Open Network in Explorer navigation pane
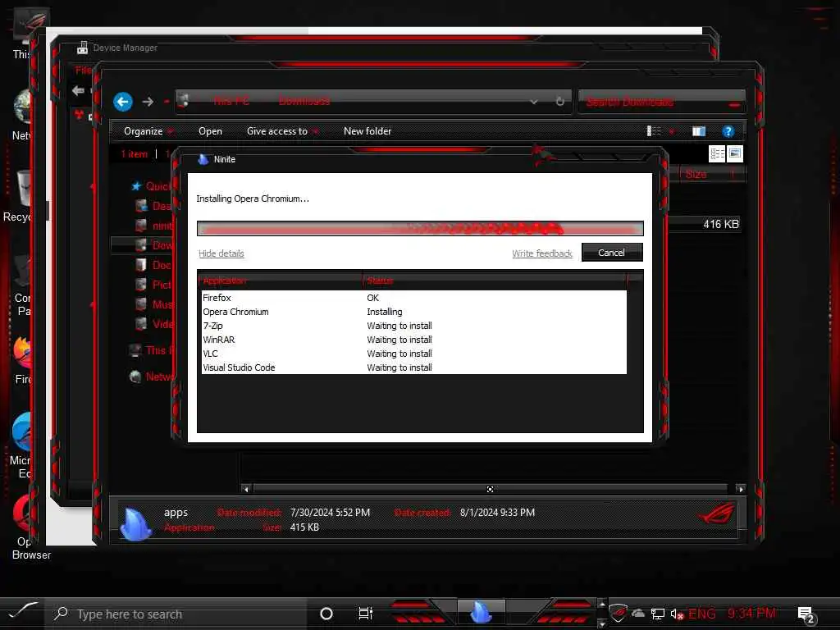The image size is (840, 630). click(x=152, y=377)
